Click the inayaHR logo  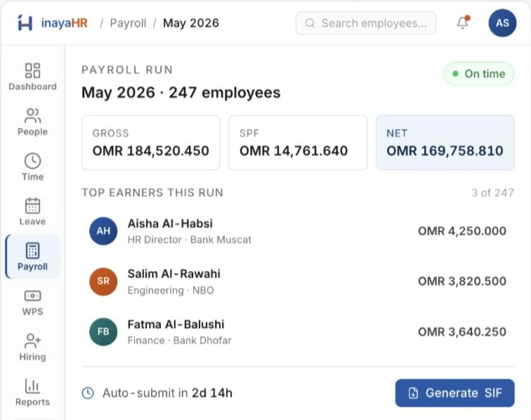pyautogui.click(x=53, y=23)
